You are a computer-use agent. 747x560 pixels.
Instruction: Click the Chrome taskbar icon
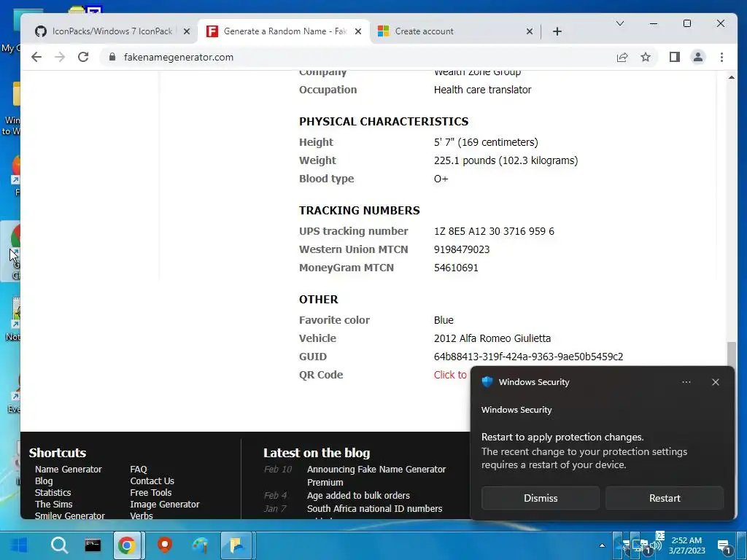[127, 545]
